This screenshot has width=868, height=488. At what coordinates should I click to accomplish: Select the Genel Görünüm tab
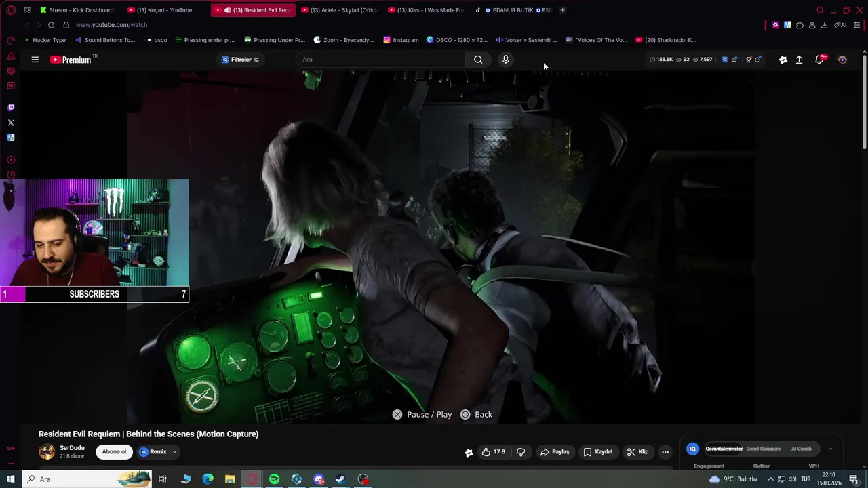[763, 449]
